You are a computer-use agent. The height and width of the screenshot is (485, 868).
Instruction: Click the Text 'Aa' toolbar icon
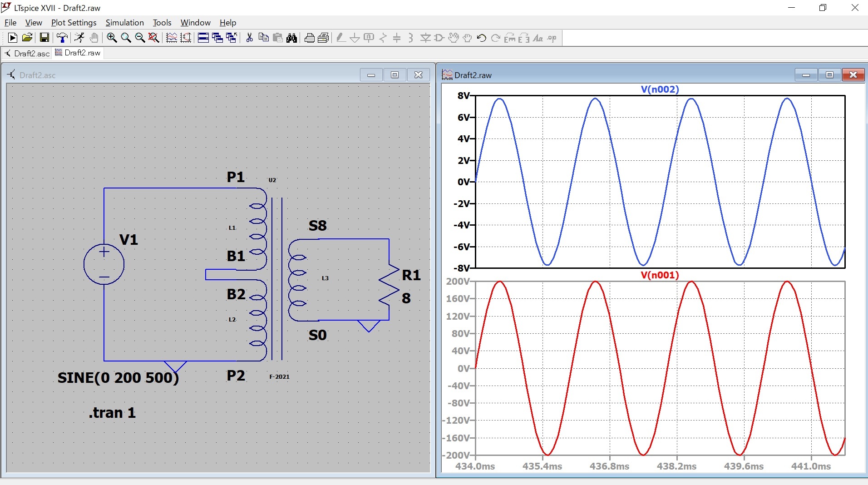tap(538, 38)
